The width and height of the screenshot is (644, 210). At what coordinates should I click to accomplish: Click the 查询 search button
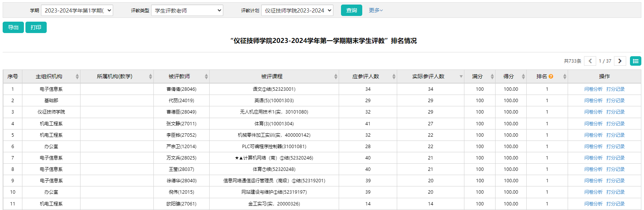pyautogui.click(x=351, y=11)
